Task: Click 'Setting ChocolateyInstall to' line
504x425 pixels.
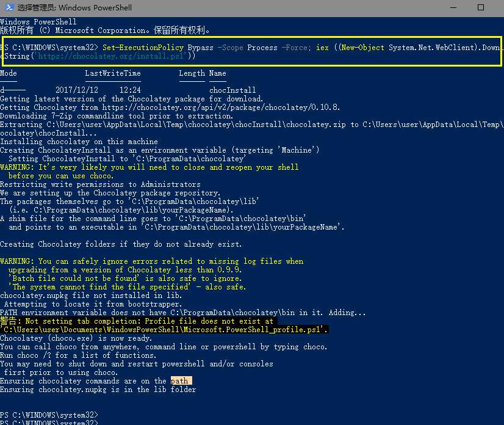Action: pos(128,159)
